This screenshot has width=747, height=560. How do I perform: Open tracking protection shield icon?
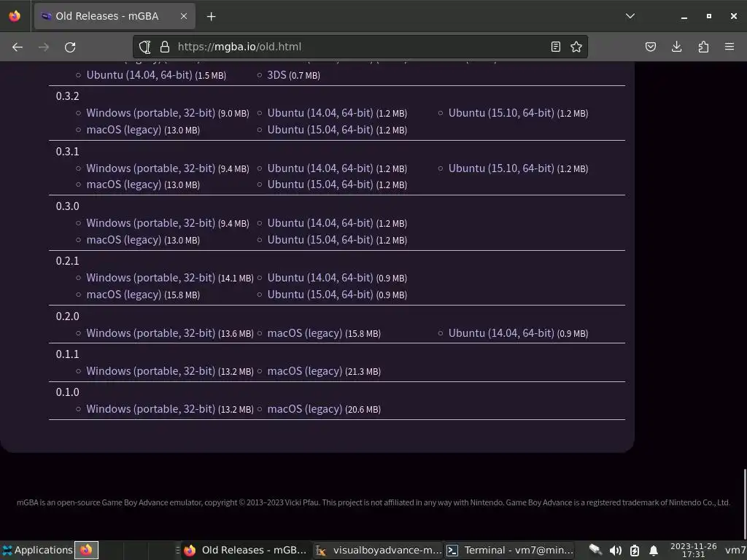[145, 47]
